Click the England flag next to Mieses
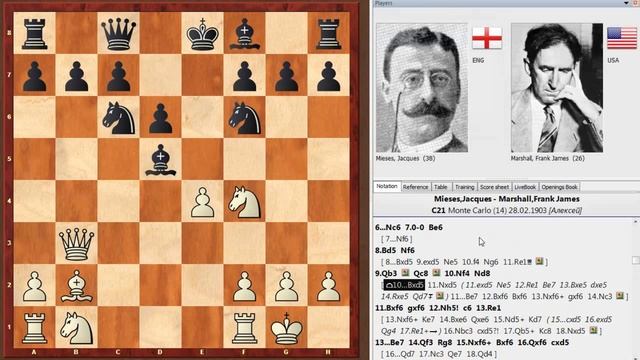 tap(487, 38)
